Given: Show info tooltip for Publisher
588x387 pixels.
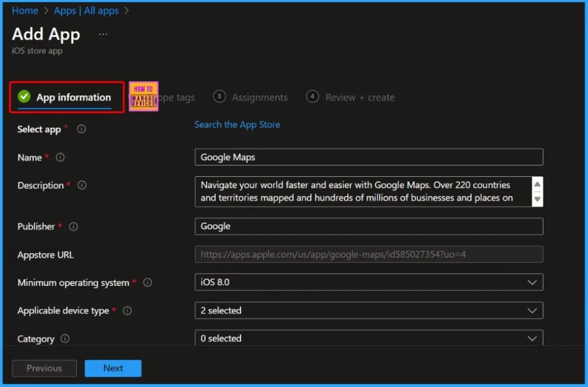Looking at the screenshot, I should (x=73, y=226).
